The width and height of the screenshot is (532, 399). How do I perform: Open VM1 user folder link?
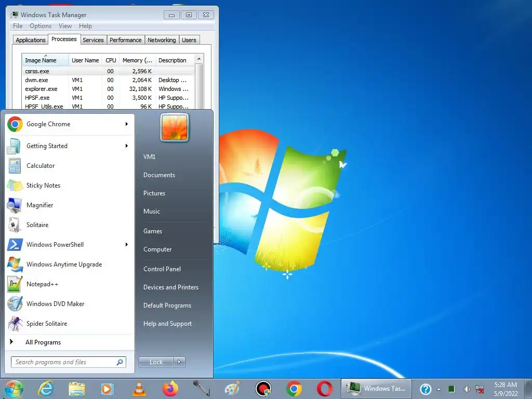(x=149, y=157)
